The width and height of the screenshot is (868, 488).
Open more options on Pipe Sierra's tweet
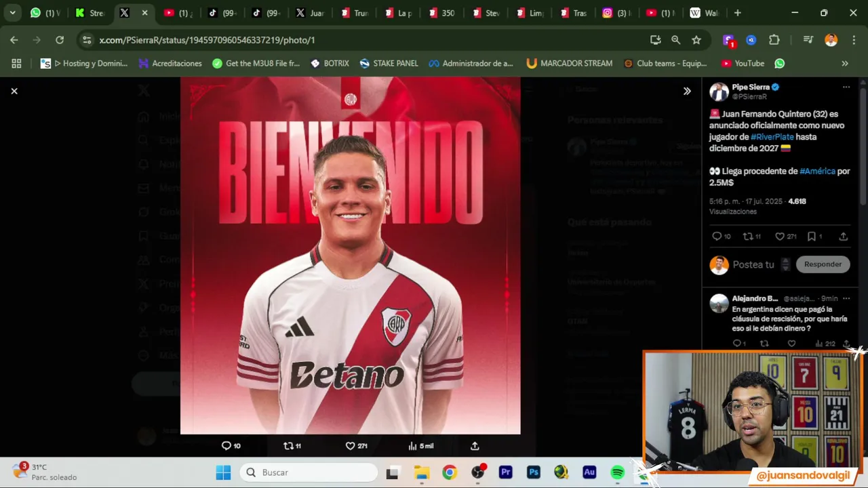pos(846,87)
